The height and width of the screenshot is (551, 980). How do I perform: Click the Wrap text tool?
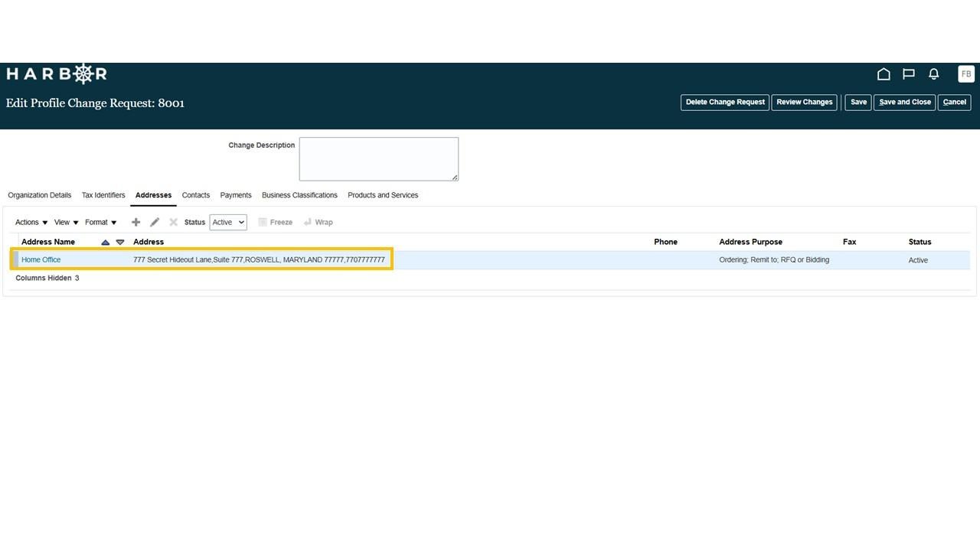tap(318, 222)
